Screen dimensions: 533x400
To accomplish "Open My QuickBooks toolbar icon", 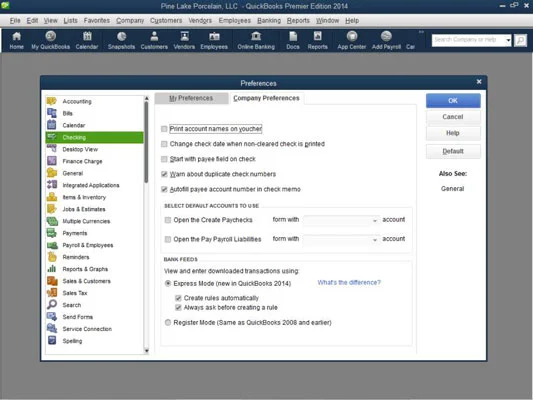I will click(x=50, y=40).
